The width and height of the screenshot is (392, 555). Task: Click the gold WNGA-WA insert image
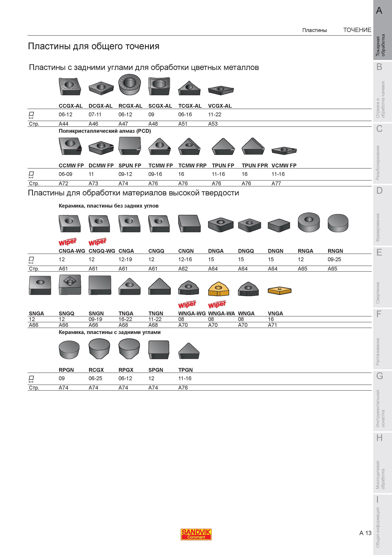(x=219, y=289)
